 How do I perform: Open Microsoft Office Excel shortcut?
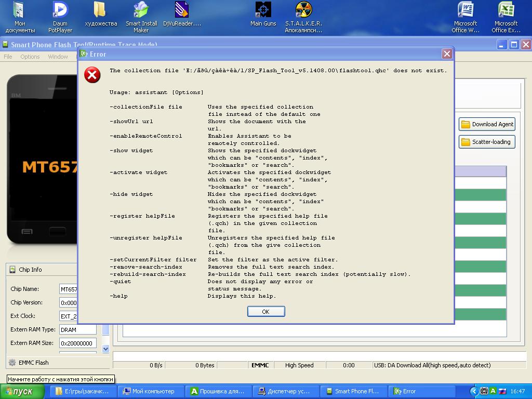[506, 17]
